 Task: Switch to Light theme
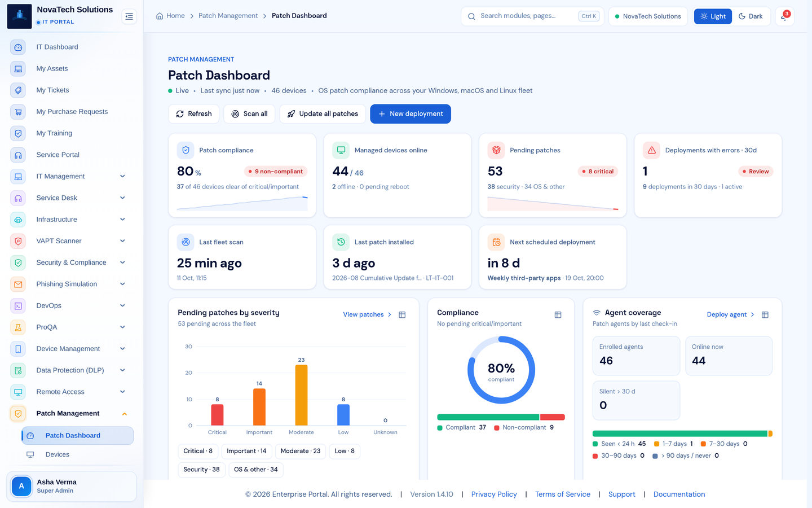coord(713,16)
